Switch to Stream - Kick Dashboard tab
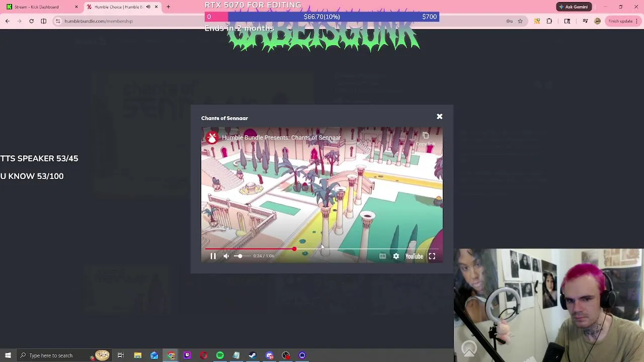 [40, 7]
